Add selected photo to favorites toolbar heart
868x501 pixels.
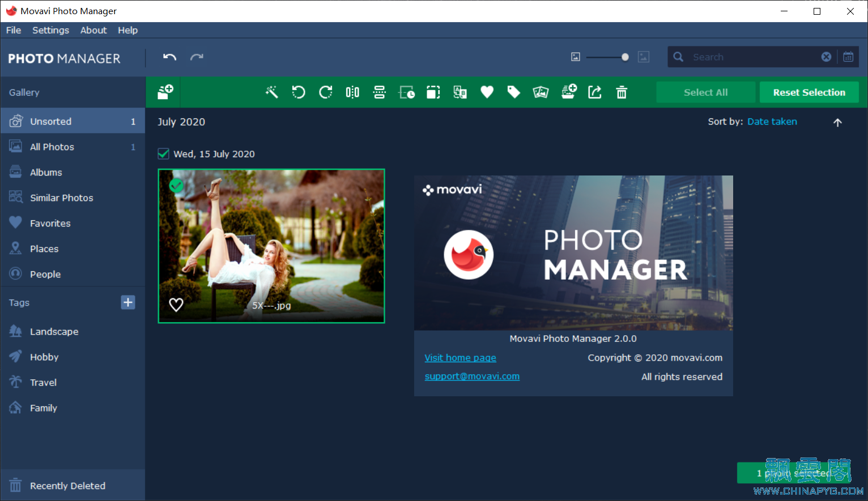pyautogui.click(x=487, y=92)
